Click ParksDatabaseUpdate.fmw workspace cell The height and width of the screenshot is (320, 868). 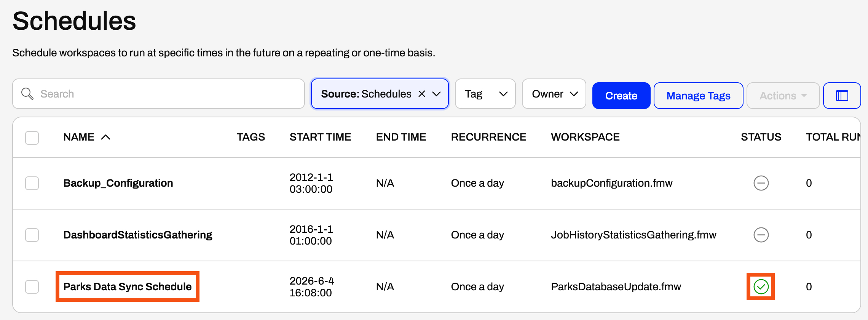pyautogui.click(x=616, y=287)
